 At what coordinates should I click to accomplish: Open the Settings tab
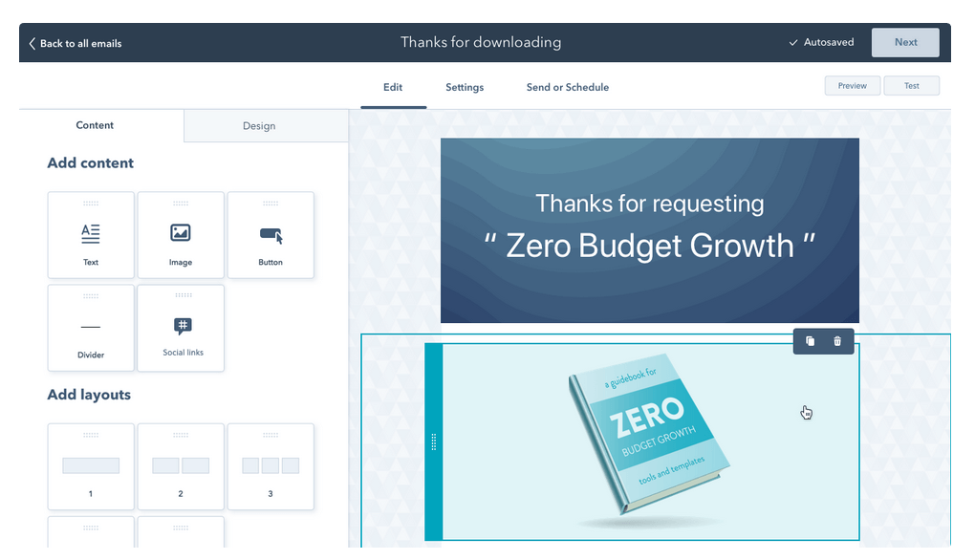point(465,88)
